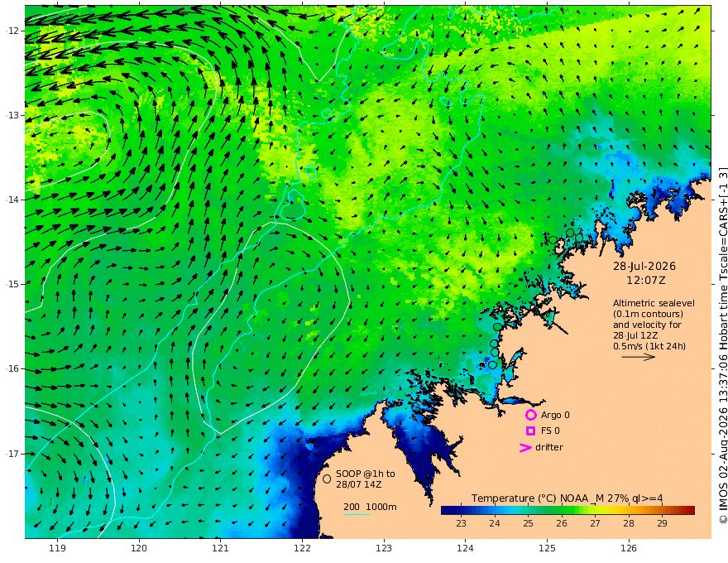Click the 1000m depth contour legend text
The image size is (728, 563).
coord(381,507)
